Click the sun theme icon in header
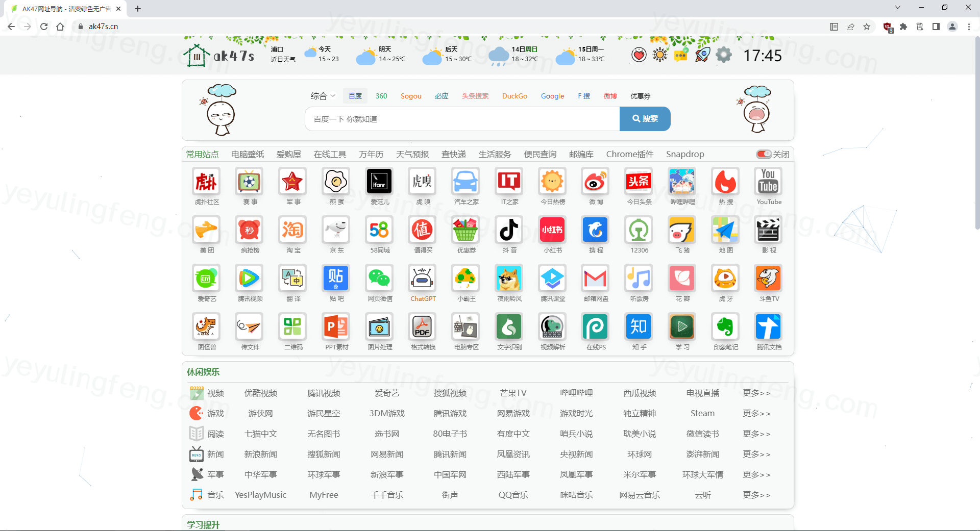This screenshot has width=980, height=531. [660, 55]
